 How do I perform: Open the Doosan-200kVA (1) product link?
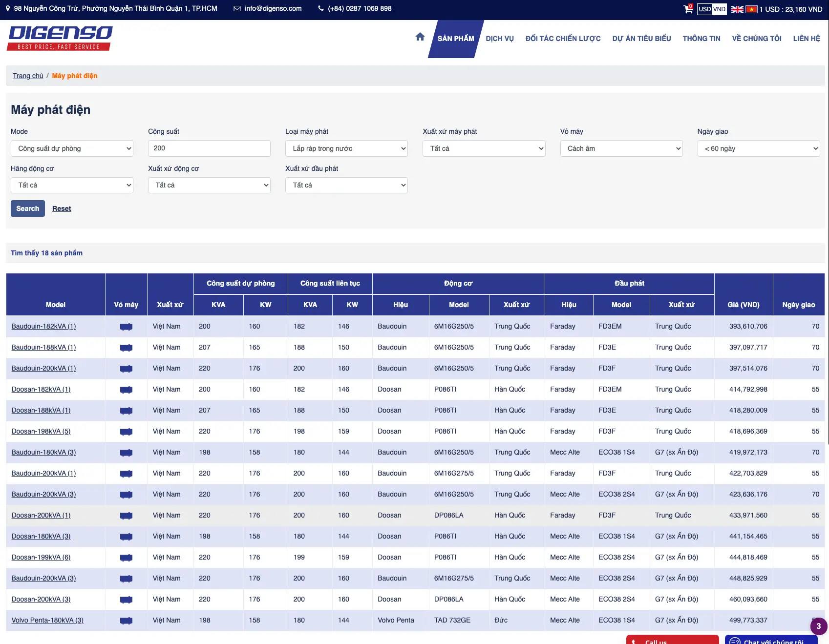41,515
